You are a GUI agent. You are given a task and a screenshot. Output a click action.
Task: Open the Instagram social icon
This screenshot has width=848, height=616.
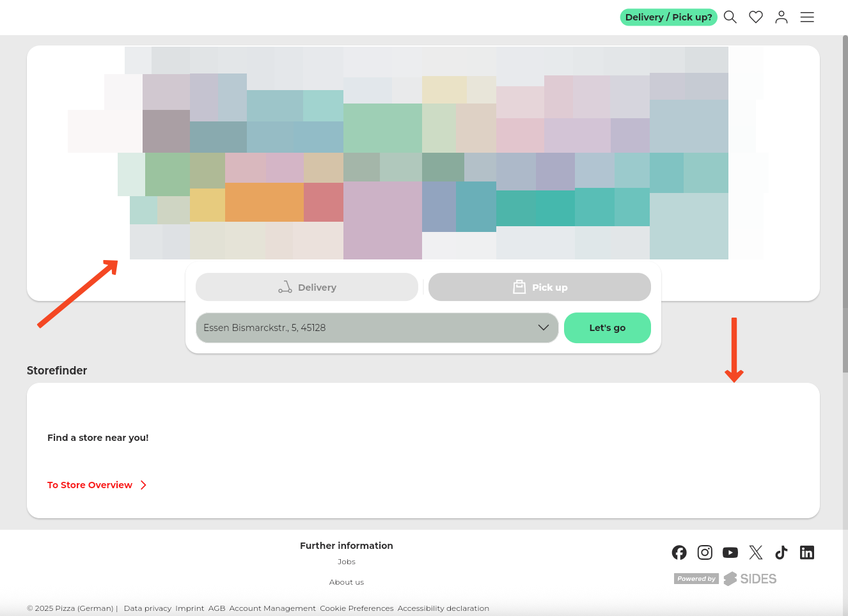tap(705, 552)
